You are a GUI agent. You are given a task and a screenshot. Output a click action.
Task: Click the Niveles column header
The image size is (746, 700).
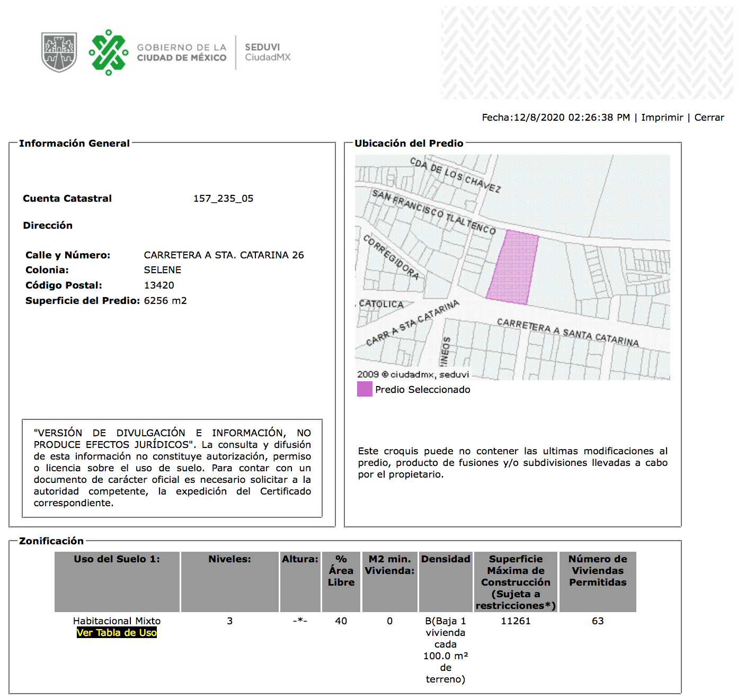click(229, 559)
